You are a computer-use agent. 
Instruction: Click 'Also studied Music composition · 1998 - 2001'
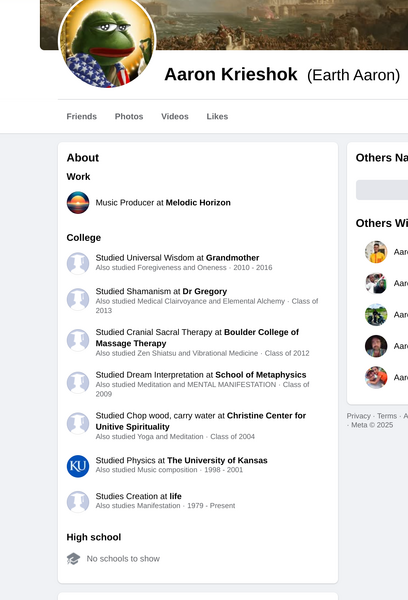169,470
